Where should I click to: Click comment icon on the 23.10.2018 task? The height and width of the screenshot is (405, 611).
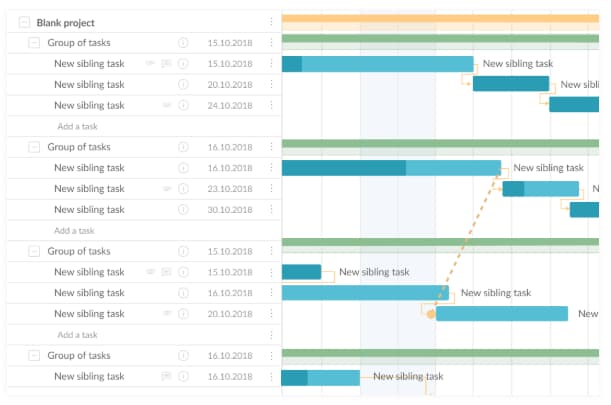tap(167, 189)
